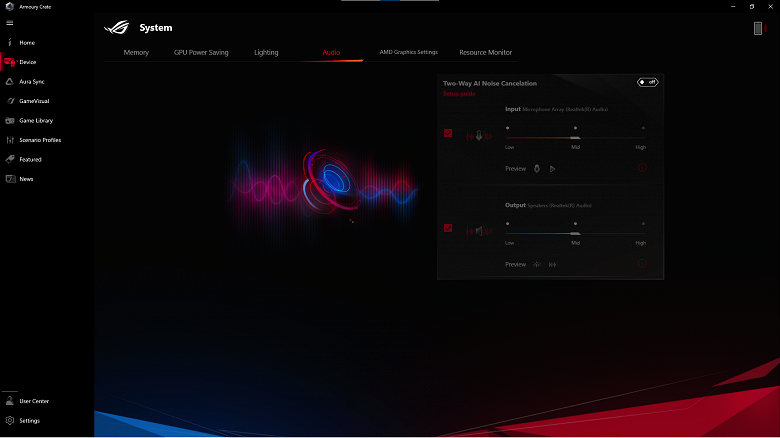Image resolution: width=780 pixels, height=438 pixels.
Task: Switch to the Lighting tab
Action: (x=266, y=52)
